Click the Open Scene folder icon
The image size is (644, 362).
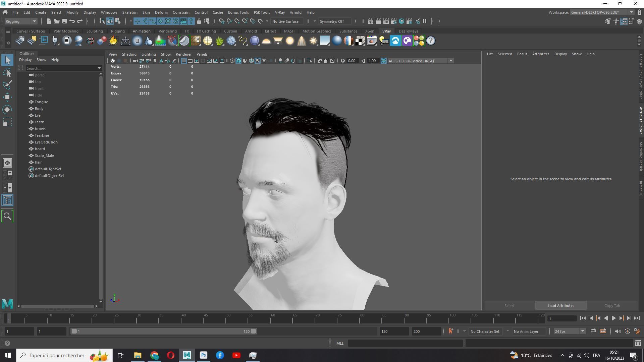pos(56,21)
